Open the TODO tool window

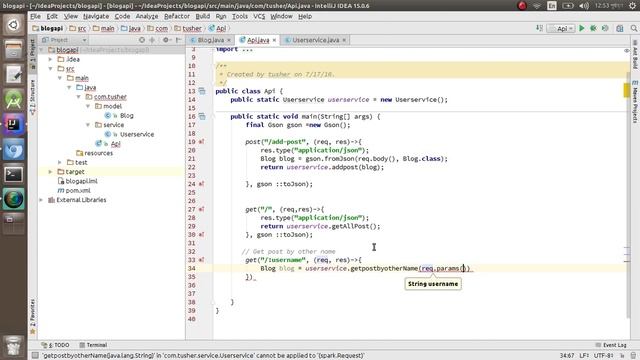click(x=56, y=345)
